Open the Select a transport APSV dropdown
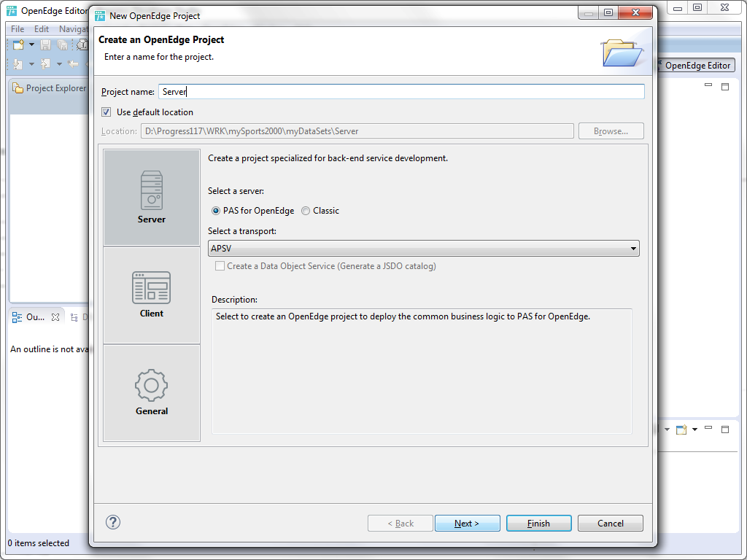 [424, 249]
